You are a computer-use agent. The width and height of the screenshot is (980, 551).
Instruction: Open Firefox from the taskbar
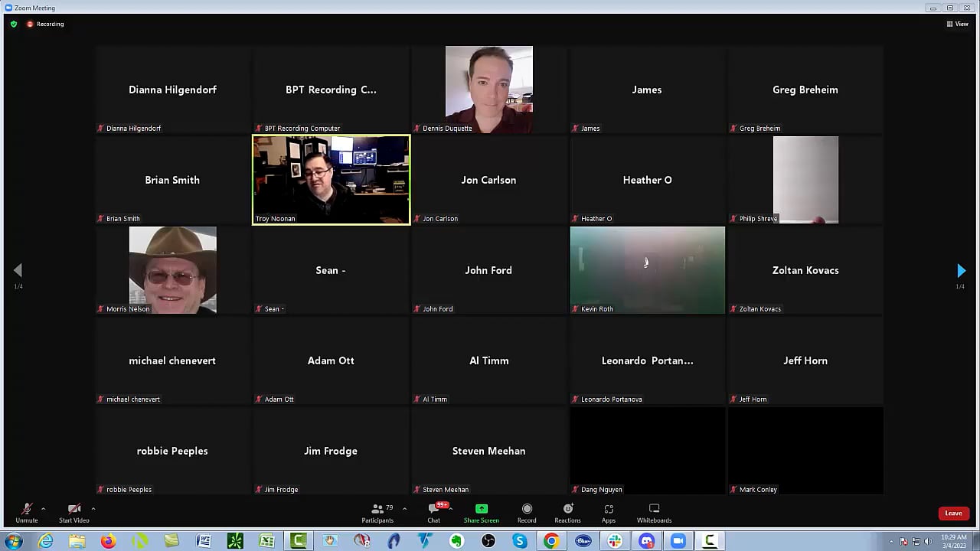[108, 541]
